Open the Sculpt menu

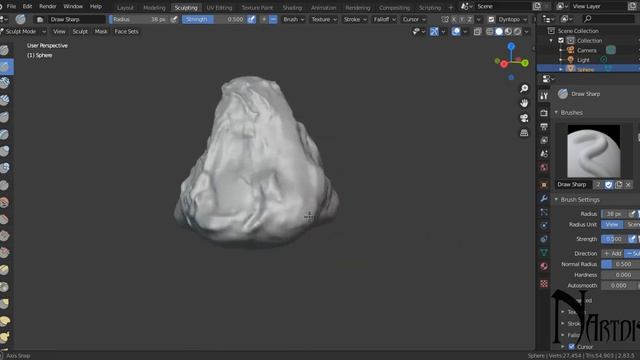coord(80,31)
